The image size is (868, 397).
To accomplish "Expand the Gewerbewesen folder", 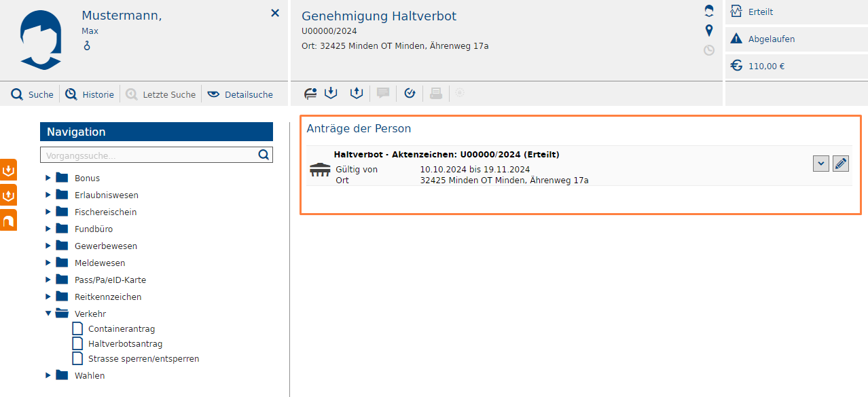I will click(48, 246).
